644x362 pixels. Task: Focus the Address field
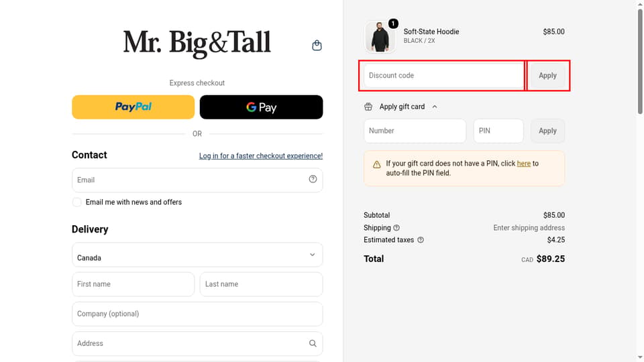coord(197,343)
